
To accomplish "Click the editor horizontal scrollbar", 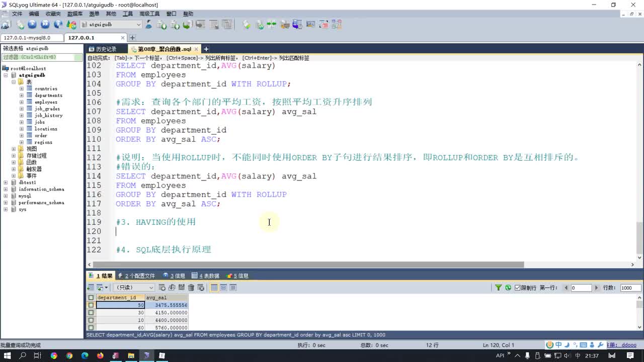I will (x=308, y=264).
